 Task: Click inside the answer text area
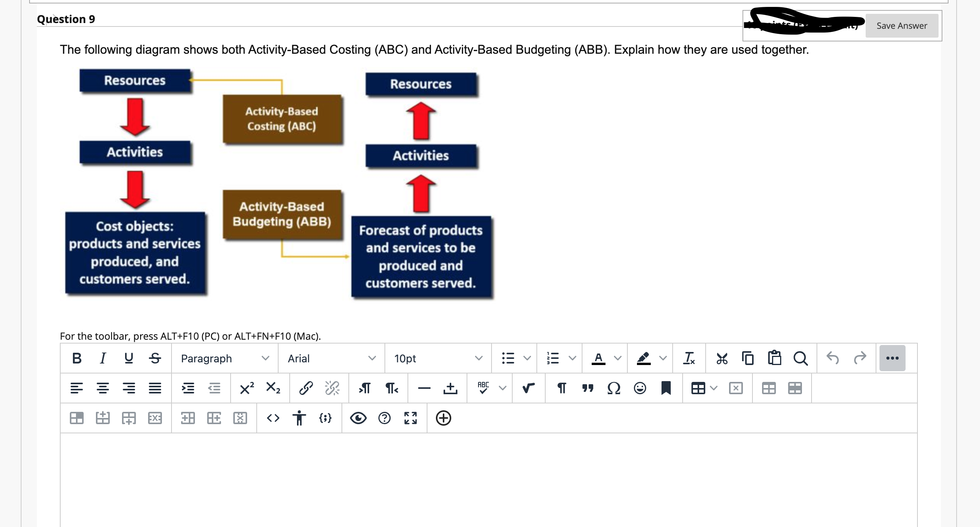coord(488,480)
